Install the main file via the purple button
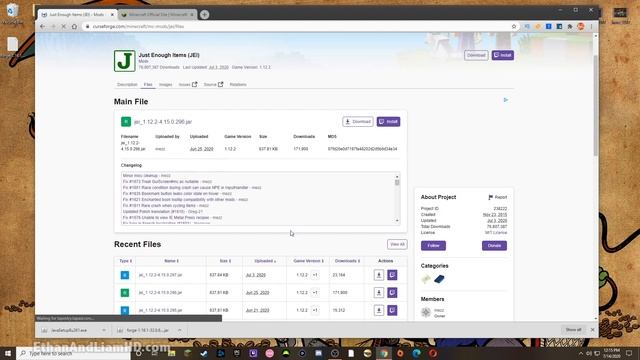Viewport: 640px width, 360px height. pos(388,122)
